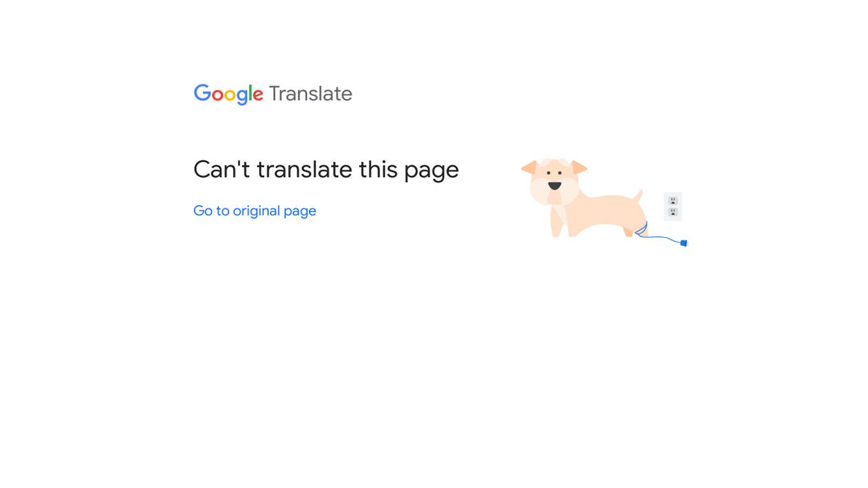Click the Google logo
Screen dimensions: 868x488
click(x=228, y=95)
